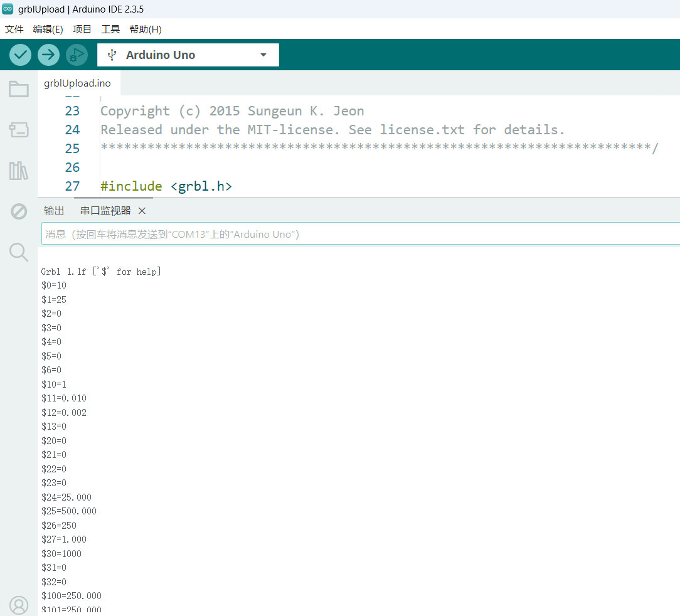Click the Arduino IDE logo in the title bar
Viewport: 680px width, 616px height.
[8, 9]
